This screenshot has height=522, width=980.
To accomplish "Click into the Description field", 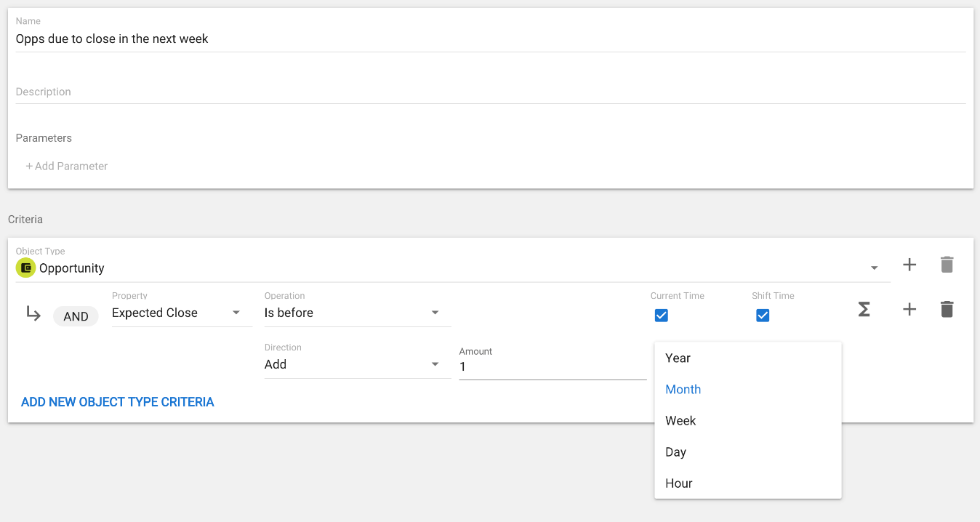I will 490,92.
